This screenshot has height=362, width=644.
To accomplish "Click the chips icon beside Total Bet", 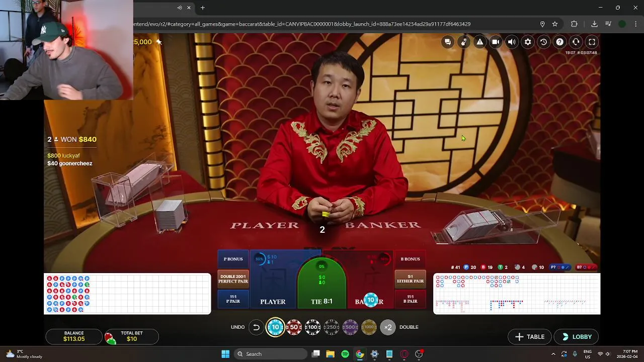I will pos(110,338).
